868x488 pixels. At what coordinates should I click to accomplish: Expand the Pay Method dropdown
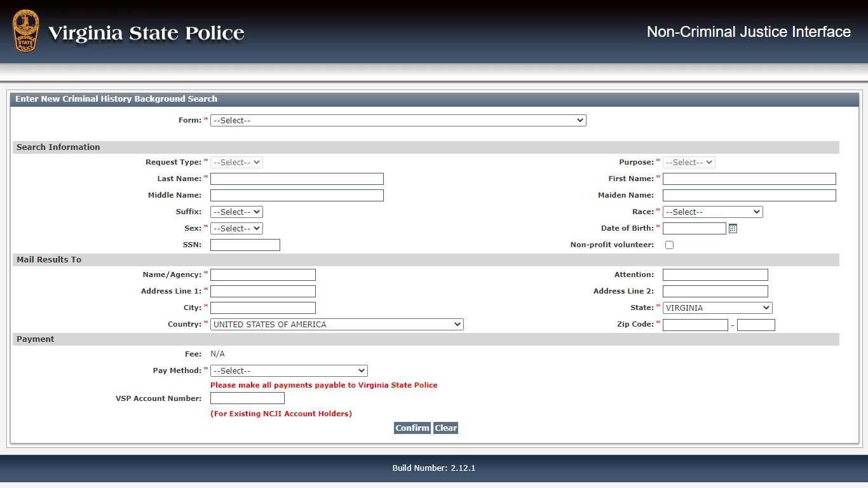coord(289,371)
